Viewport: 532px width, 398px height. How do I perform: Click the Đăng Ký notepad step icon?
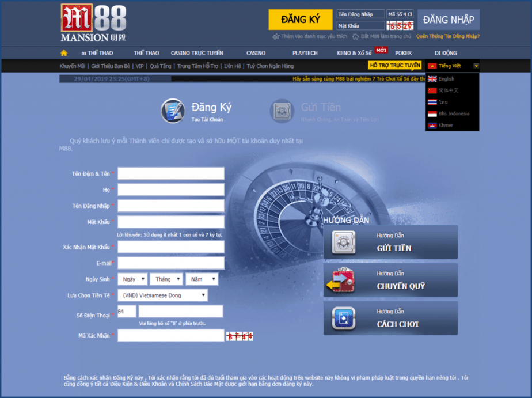pos(173,111)
